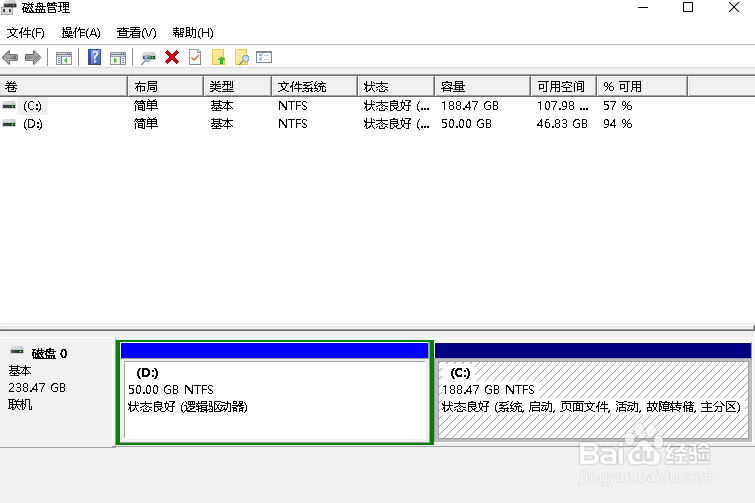Open the blue Help question-mark icon
The width and height of the screenshot is (755, 503).
click(x=94, y=57)
